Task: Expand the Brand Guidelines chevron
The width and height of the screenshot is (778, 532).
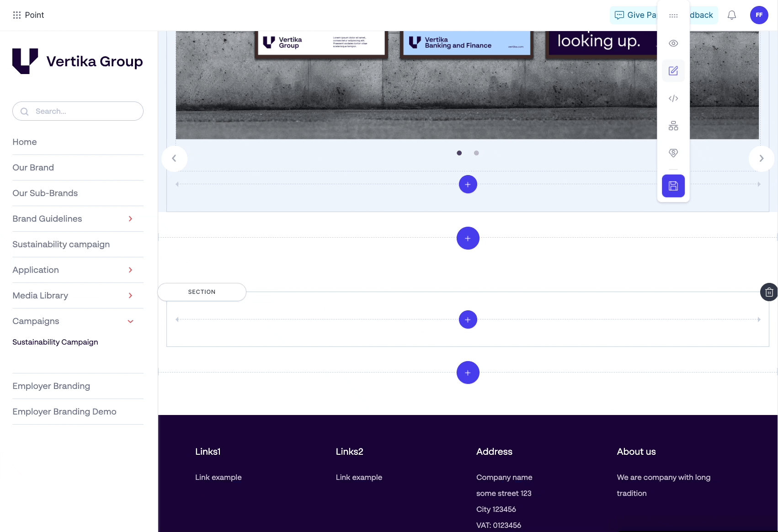Action: click(x=131, y=219)
